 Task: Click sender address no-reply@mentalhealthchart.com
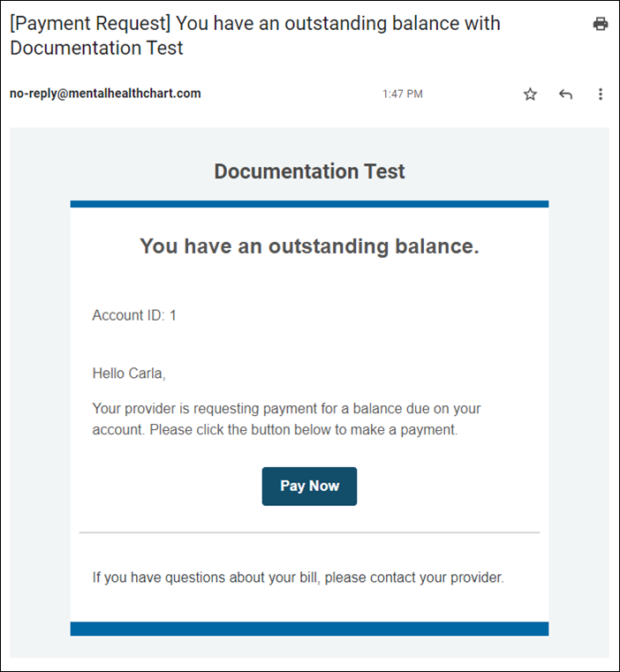(105, 94)
